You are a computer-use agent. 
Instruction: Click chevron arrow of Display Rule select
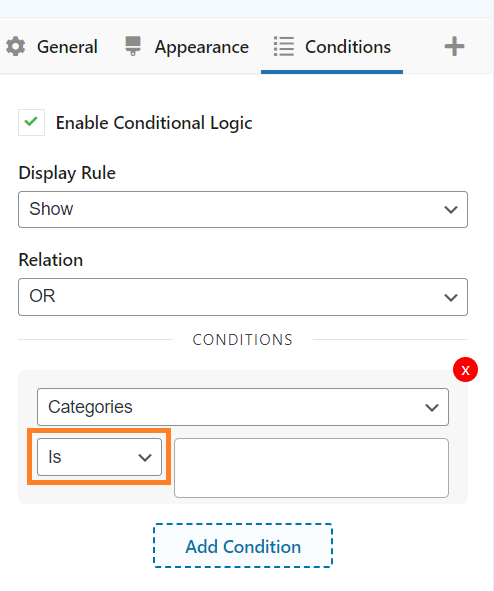click(451, 210)
